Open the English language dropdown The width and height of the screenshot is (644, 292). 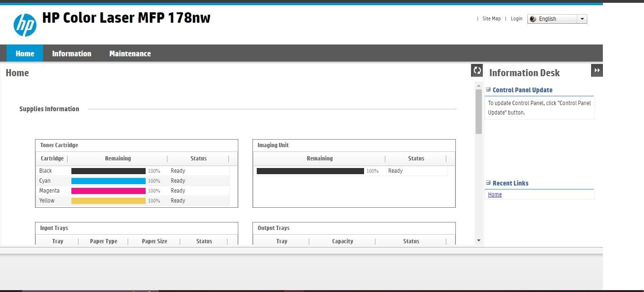(583, 18)
